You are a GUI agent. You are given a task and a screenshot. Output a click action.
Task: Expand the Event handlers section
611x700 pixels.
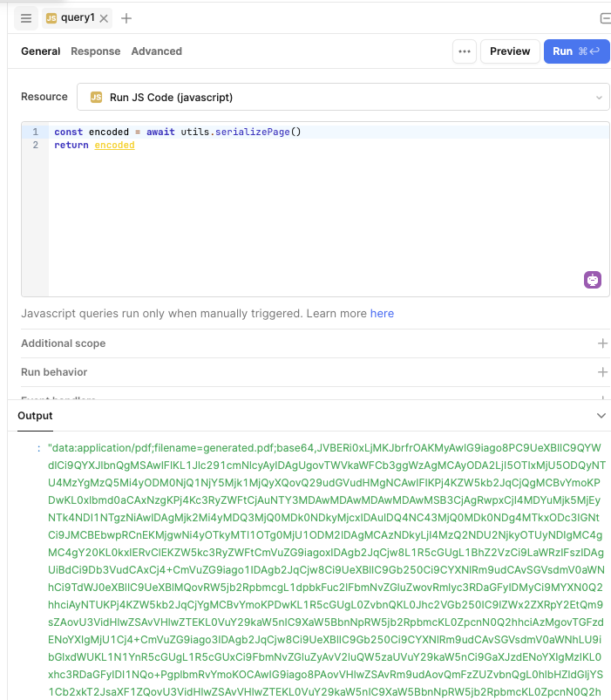(602, 397)
